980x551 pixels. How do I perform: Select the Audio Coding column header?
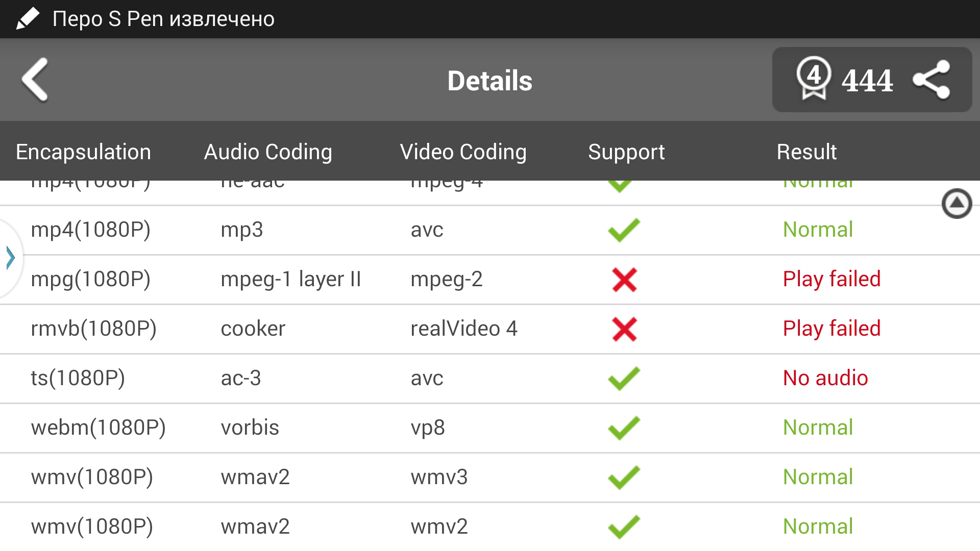tap(268, 152)
